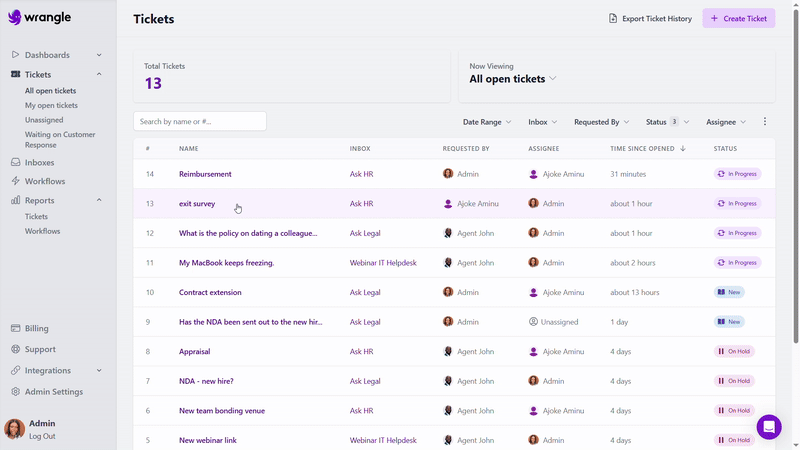The width and height of the screenshot is (800, 450).
Task: Click the Create Ticket button
Action: pyautogui.click(x=738, y=18)
